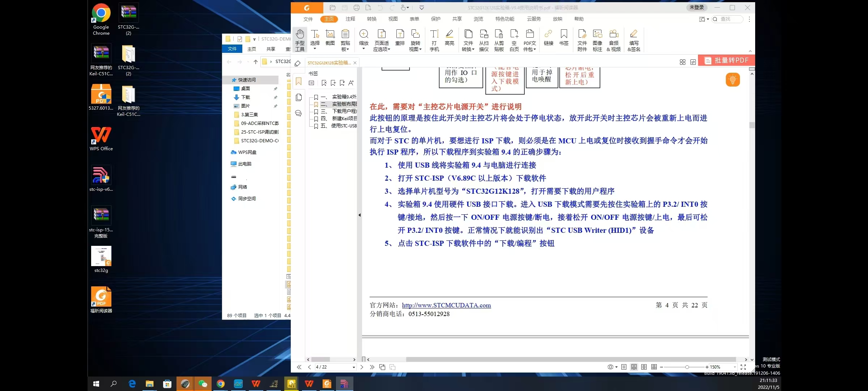Click the orange lightbulb tips icon

[733, 80]
